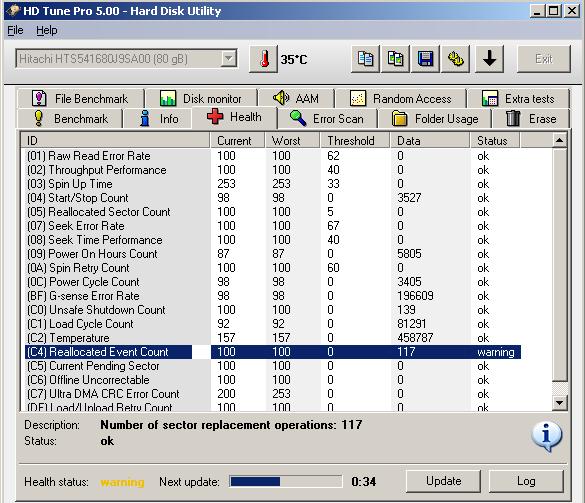Copy info to clipboard toolbar icon
Image resolution: width=585 pixels, height=503 pixels.
(x=365, y=59)
